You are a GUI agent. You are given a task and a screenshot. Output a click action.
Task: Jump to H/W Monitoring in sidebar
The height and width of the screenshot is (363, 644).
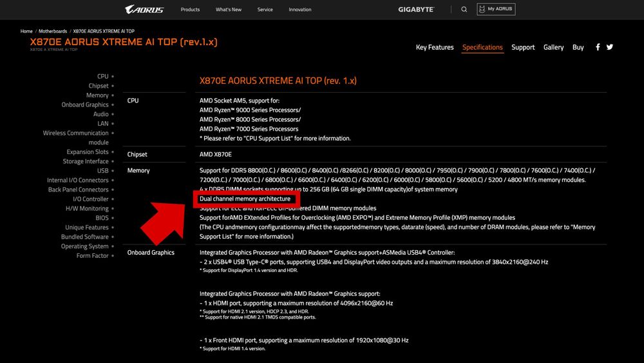pyautogui.click(x=87, y=209)
